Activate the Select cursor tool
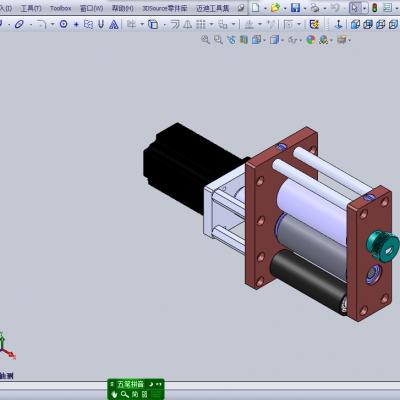The image size is (400, 400). pos(355,8)
